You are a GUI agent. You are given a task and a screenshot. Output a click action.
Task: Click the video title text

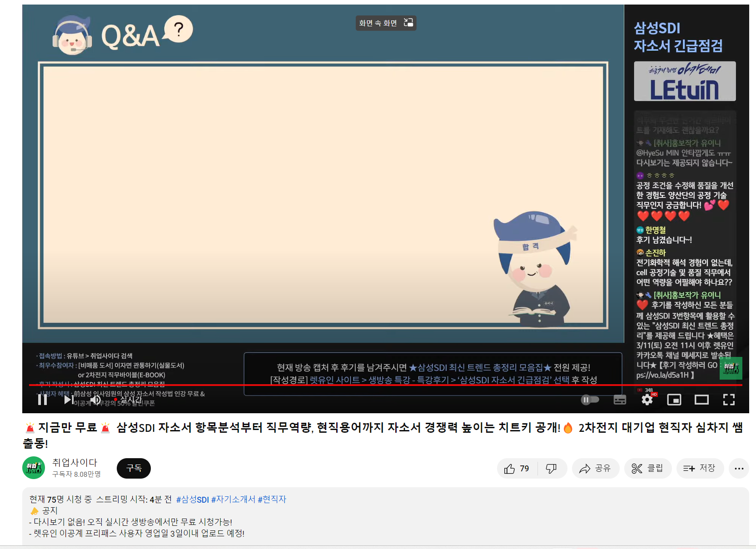click(383, 435)
